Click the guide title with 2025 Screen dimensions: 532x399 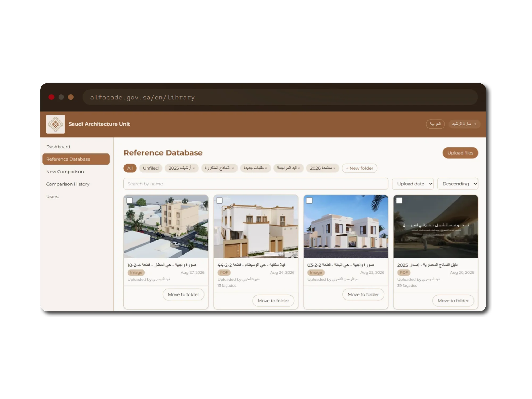427,265
